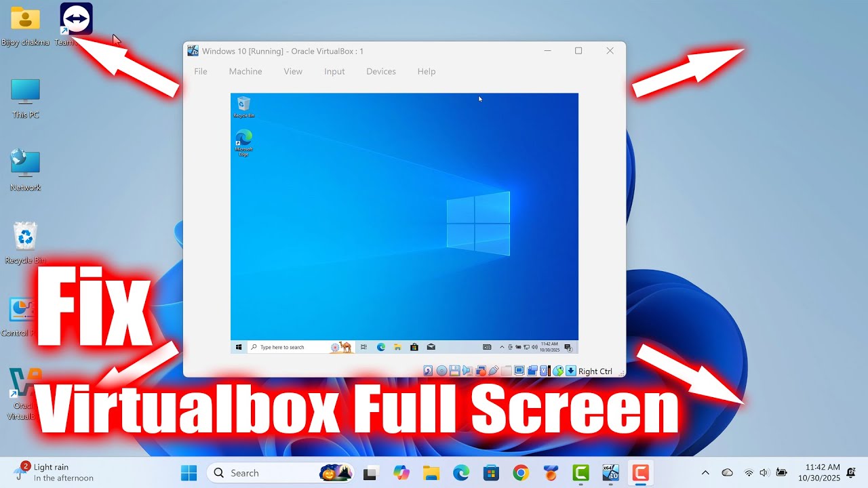Open Task View in guest taskbar

pos(363,347)
